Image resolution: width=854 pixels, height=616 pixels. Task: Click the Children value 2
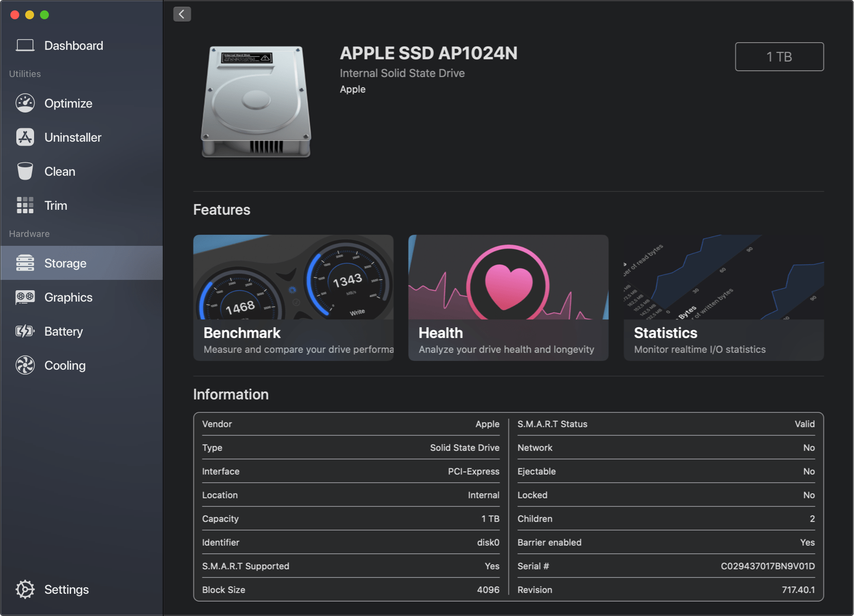click(812, 519)
